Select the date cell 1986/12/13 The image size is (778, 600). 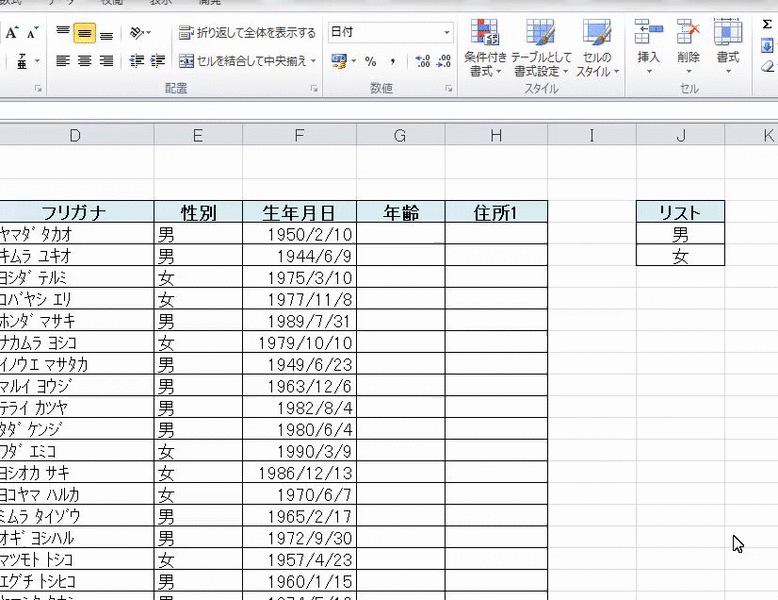point(299,472)
